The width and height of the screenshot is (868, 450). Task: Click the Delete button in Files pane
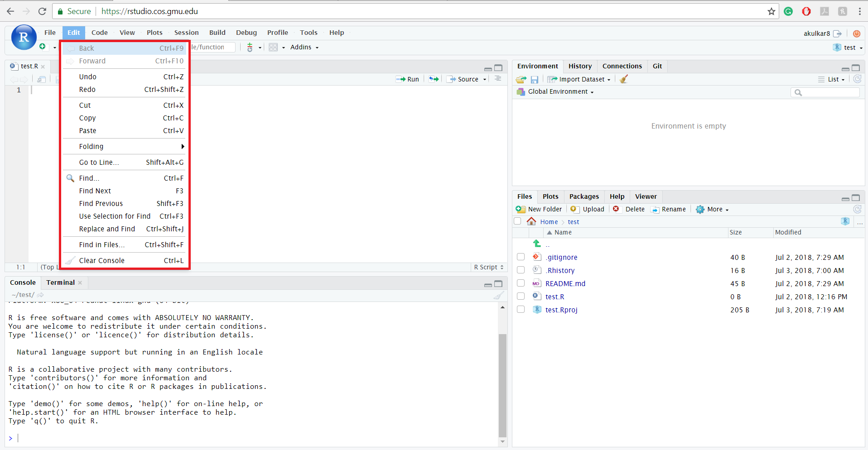pyautogui.click(x=629, y=209)
